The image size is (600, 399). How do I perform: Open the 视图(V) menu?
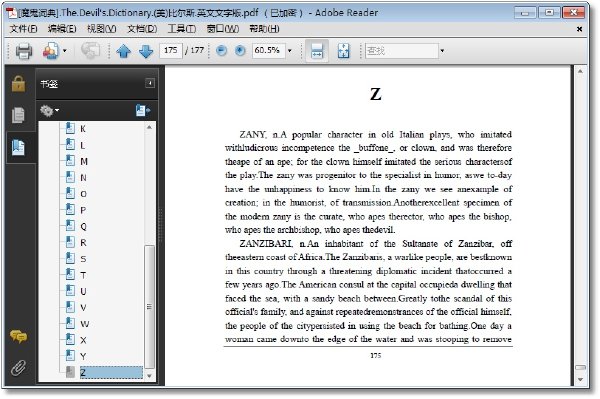pos(102,29)
